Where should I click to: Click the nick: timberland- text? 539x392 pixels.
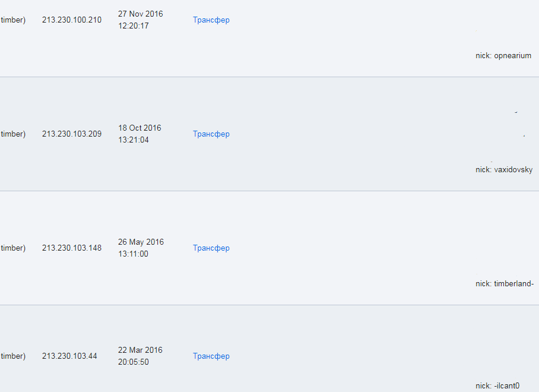505,284
